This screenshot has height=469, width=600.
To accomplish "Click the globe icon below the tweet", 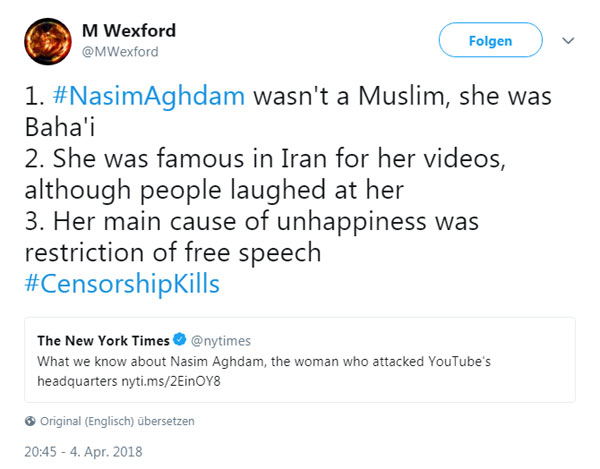I will [x=30, y=419].
